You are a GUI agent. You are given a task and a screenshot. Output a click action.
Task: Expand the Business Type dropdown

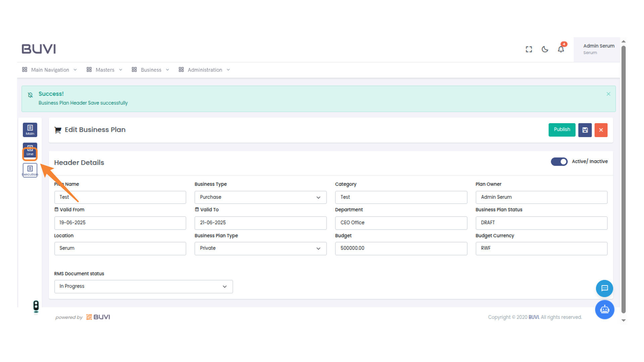tap(260, 197)
